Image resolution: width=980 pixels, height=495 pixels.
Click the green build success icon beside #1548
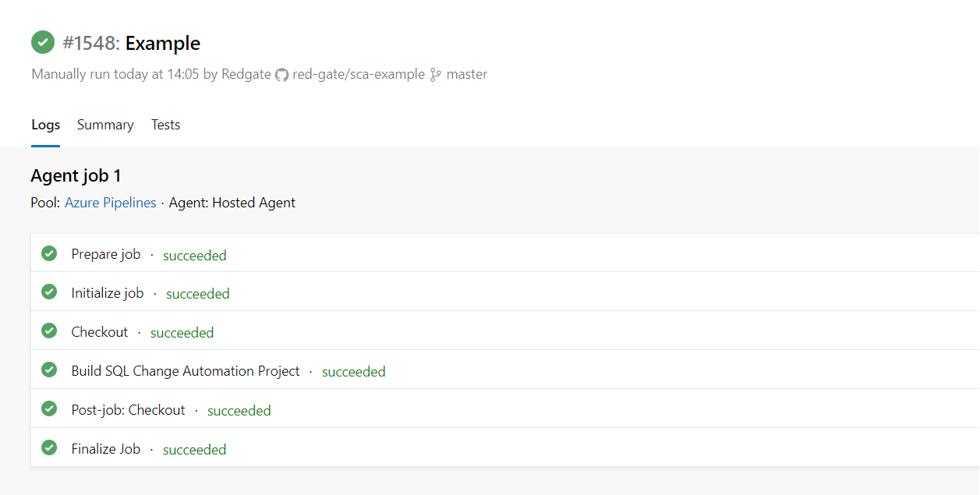coord(43,42)
